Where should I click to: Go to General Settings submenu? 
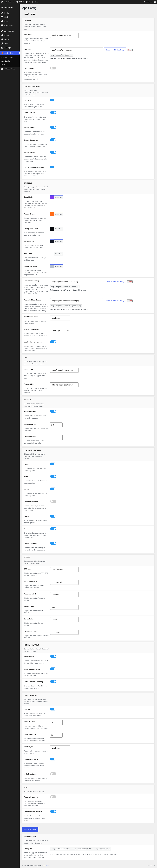pyautogui.click(x=7, y=58)
